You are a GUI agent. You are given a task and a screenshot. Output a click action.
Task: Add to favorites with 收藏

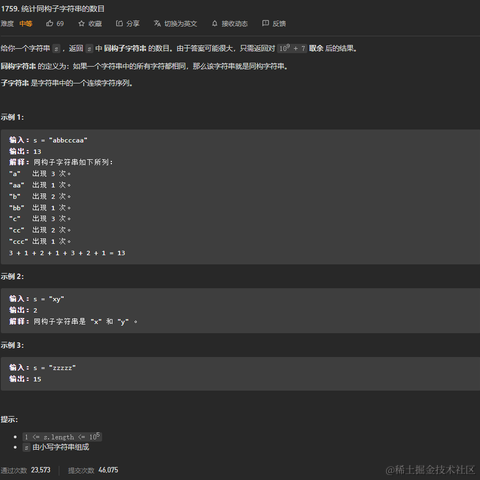pos(95,24)
